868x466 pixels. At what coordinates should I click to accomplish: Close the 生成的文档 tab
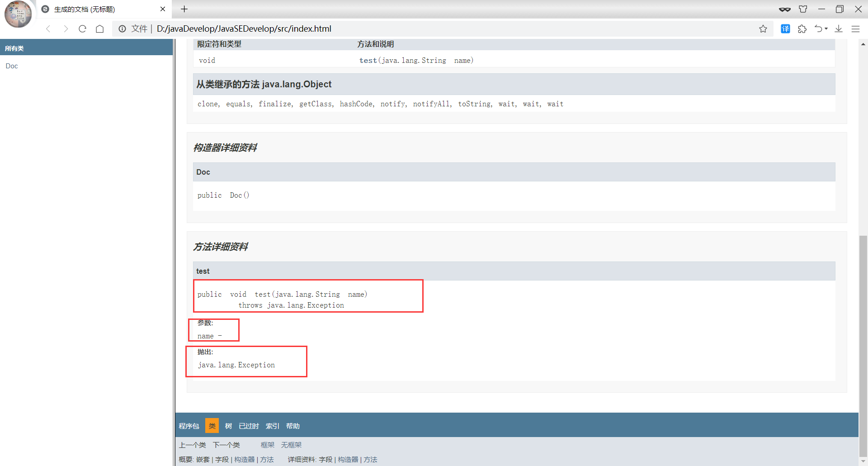(x=163, y=9)
